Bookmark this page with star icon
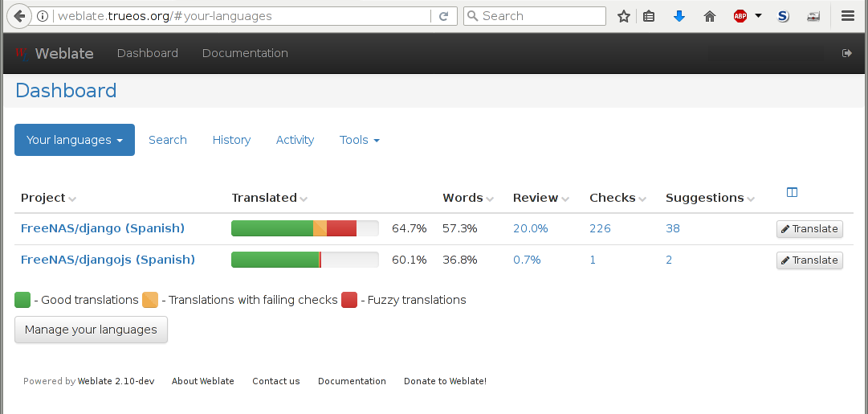The height and width of the screenshot is (414, 868). (624, 16)
